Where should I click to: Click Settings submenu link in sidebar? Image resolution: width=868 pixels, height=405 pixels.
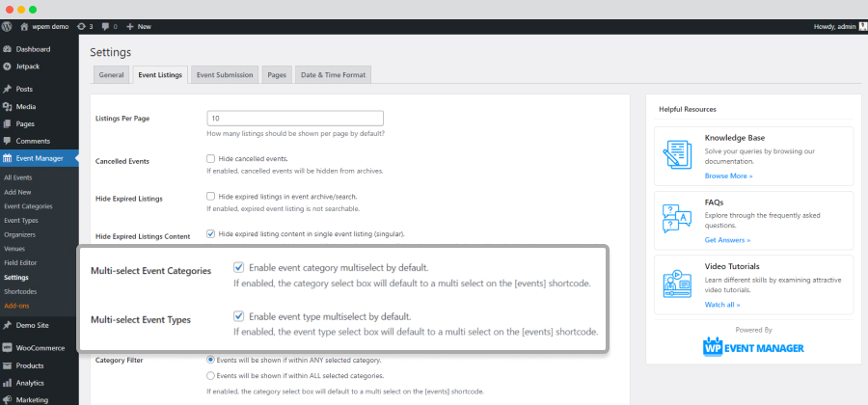(x=16, y=277)
